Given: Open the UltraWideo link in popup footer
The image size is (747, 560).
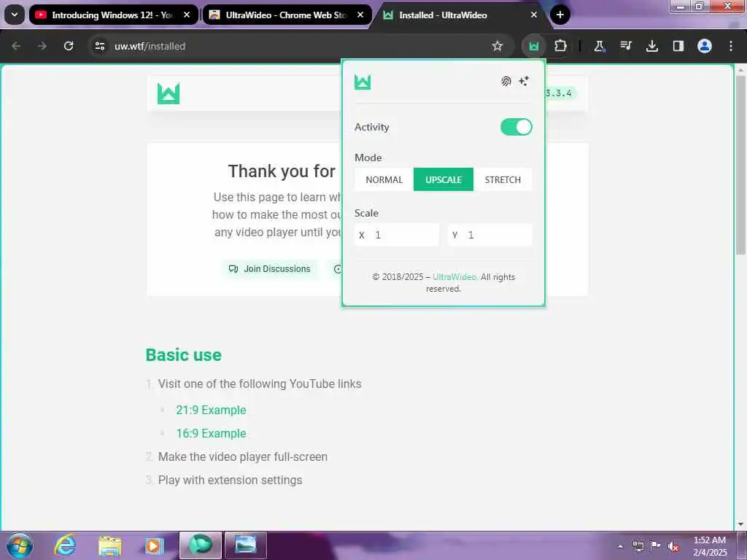Looking at the screenshot, I should [x=454, y=276].
